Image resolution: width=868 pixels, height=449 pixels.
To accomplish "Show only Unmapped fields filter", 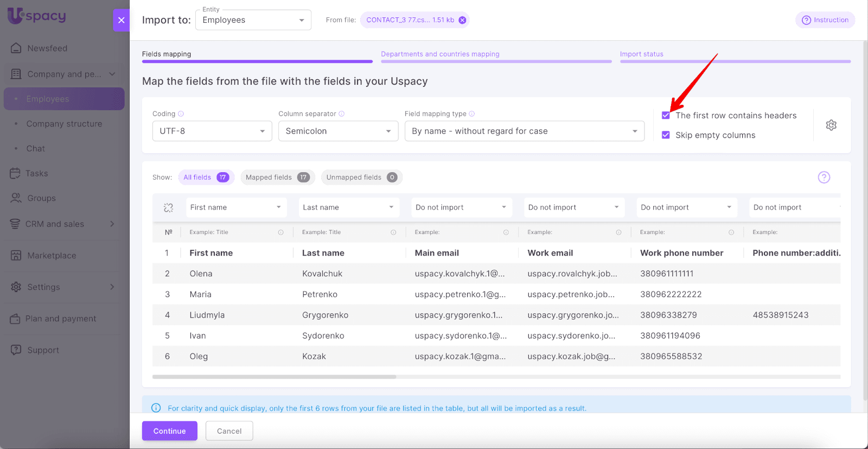I will click(361, 178).
